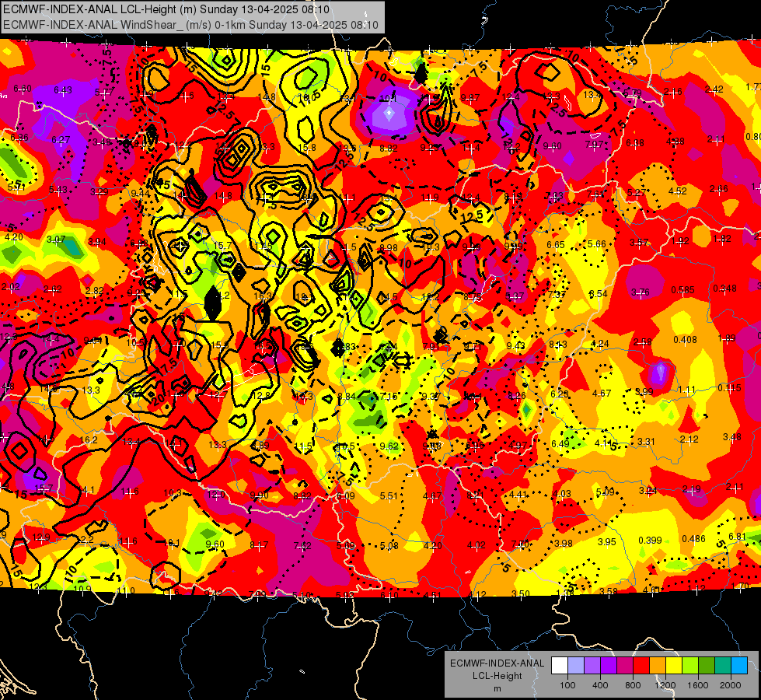Click the wind shear value '0.486'
The width and height of the screenshot is (761, 700).
(694, 539)
